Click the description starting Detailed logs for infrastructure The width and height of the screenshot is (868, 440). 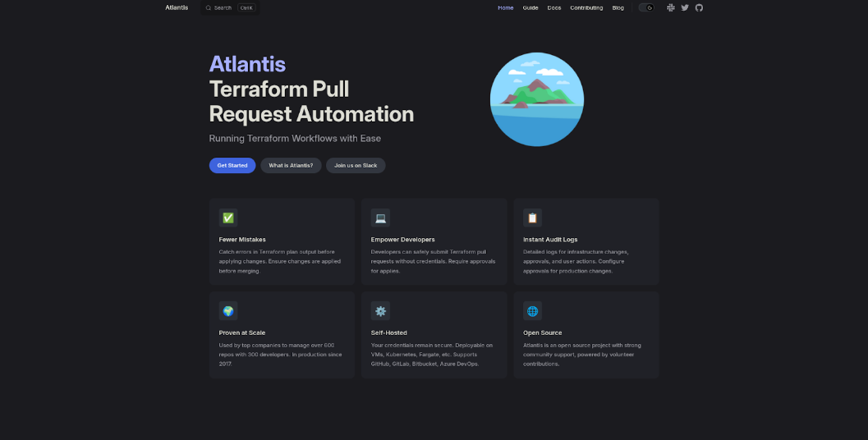click(x=576, y=261)
